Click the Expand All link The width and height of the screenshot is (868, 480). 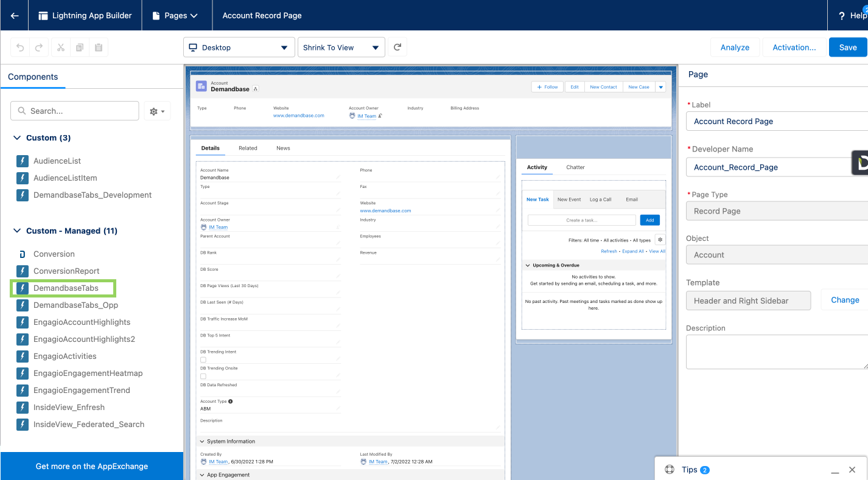pyautogui.click(x=633, y=251)
